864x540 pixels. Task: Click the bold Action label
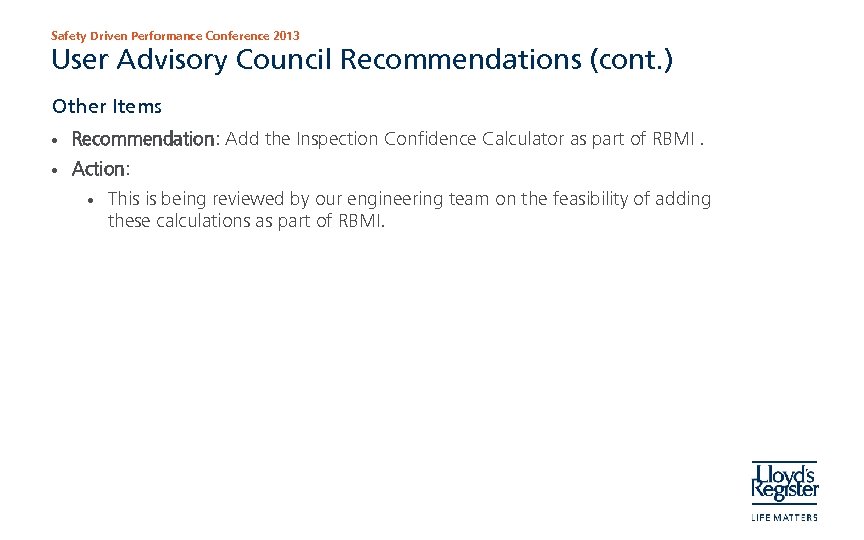[100, 168]
